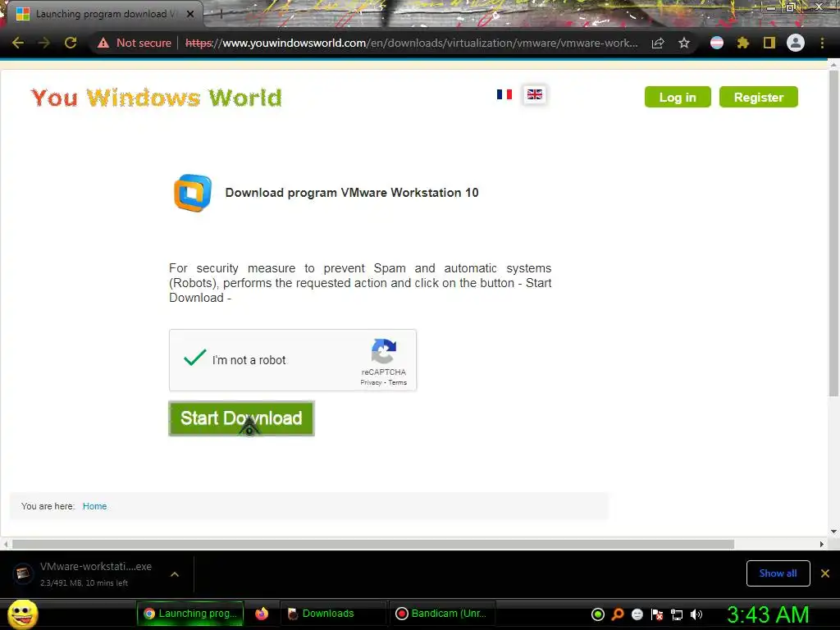Open Firefox from the taskbar
Screen dimensions: 840x630
coord(262,614)
